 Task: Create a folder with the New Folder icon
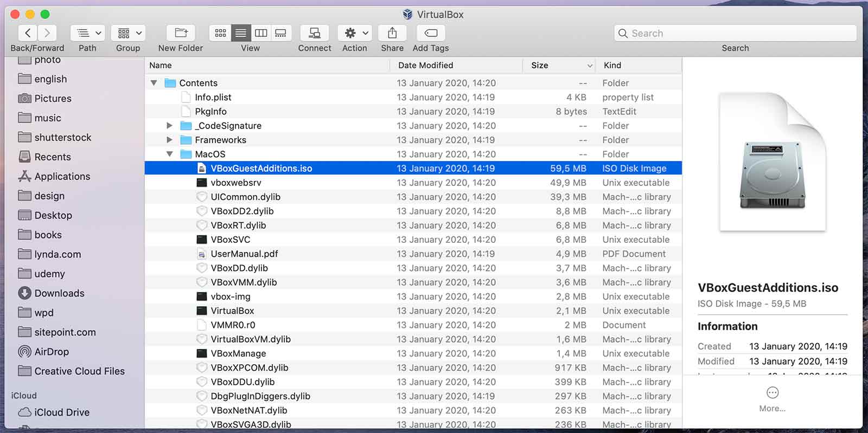tap(181, 33)
